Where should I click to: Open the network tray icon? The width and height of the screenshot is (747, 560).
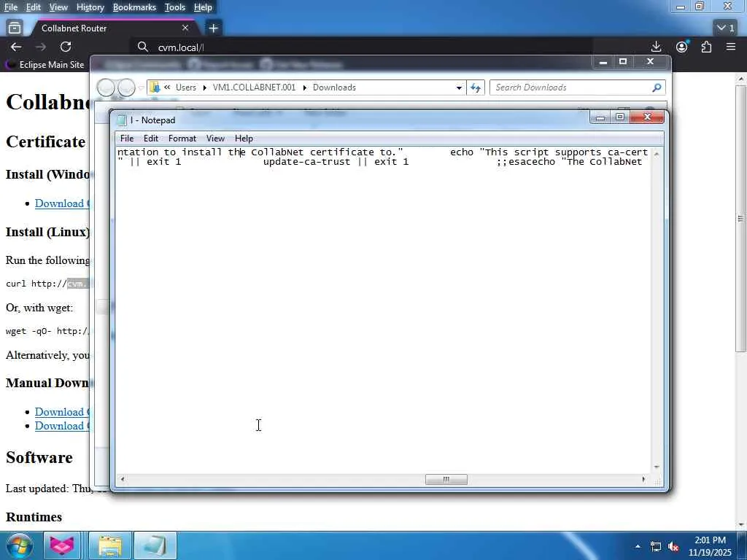pyautogui.click(x=656, y=547)
